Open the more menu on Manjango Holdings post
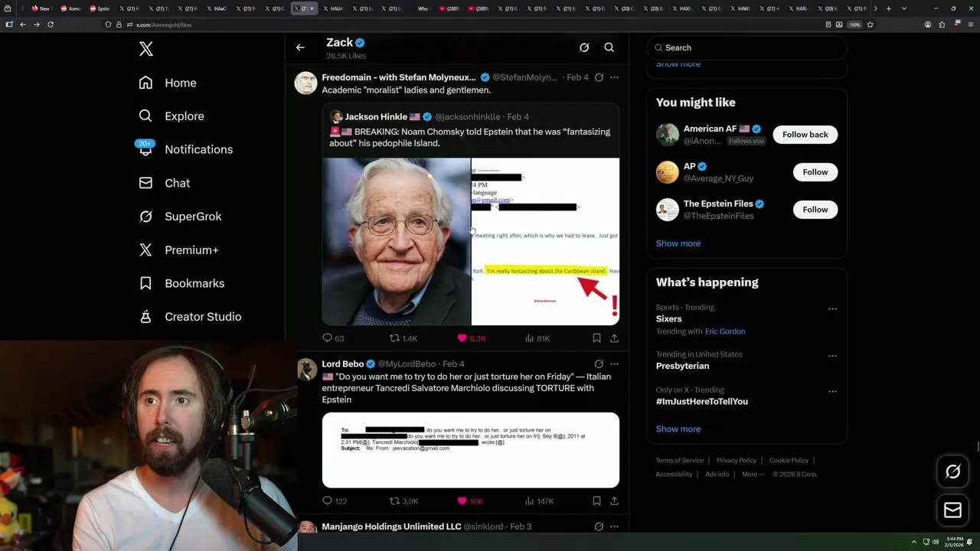This screenshot has height=551, width=980. pyautogui.click(x=614, y=527)
